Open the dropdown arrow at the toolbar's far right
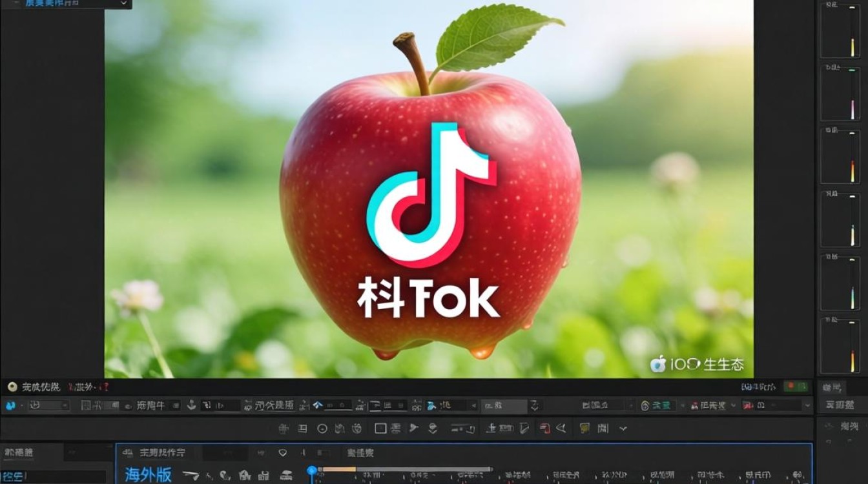The image size is (868, 484). 807,405
